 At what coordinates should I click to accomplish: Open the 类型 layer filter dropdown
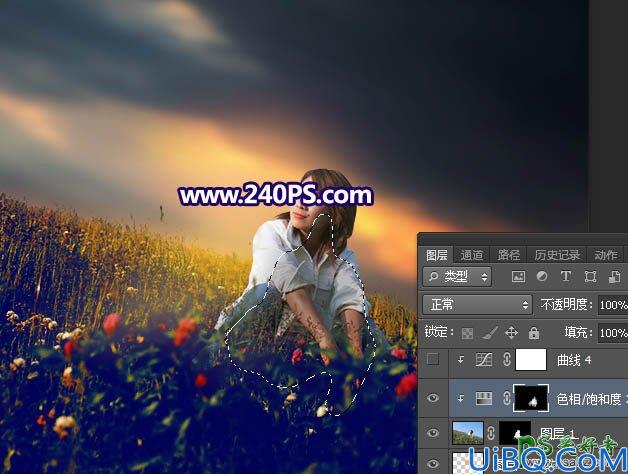coord(457,276)
